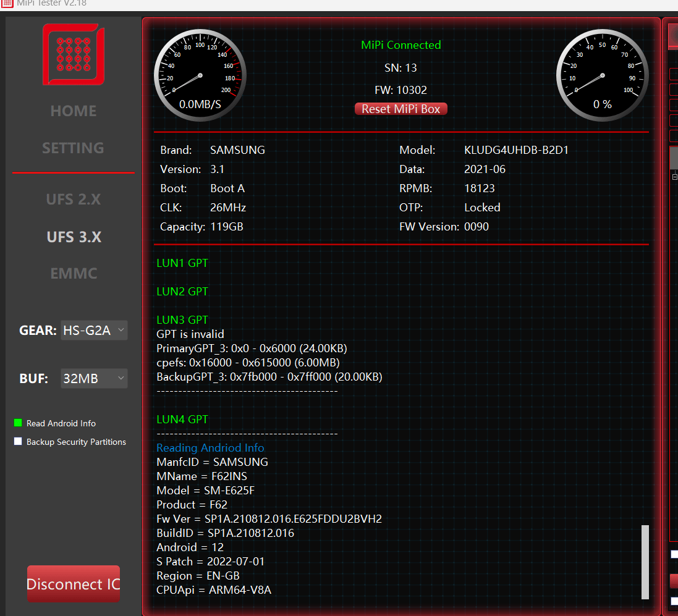Click the MiPi Tester title bar icon
This screenshot has height=616, width=678.
(8, 3)
